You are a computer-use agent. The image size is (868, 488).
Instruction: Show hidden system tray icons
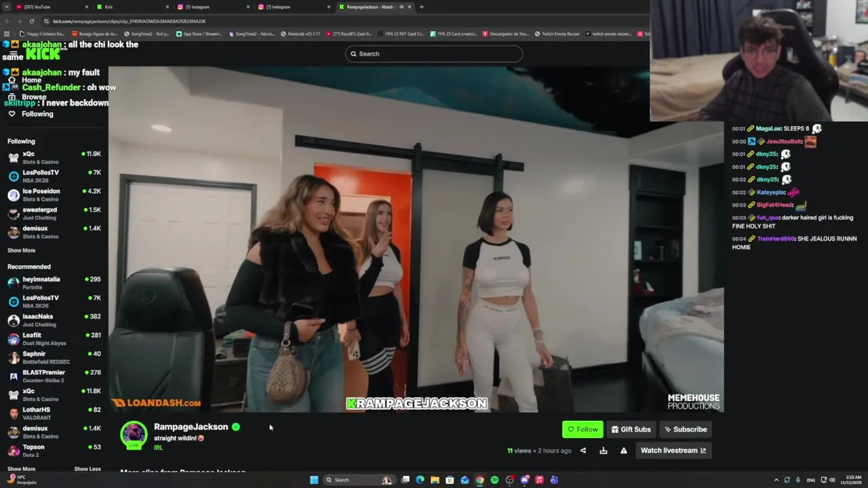click(x=776, y=480)
